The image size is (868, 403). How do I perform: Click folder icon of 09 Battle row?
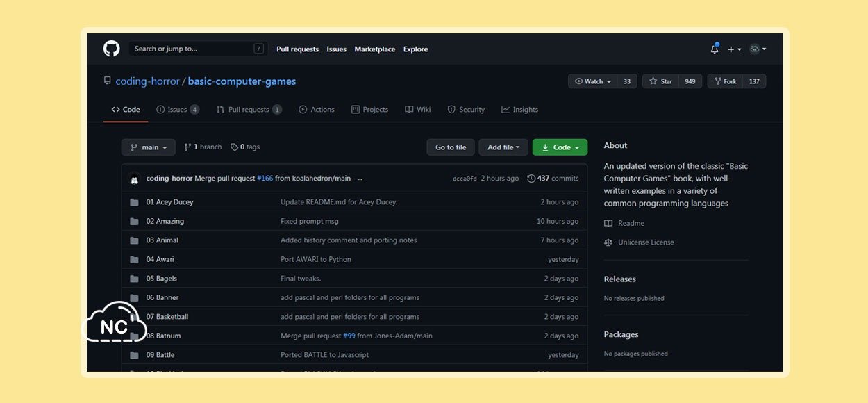[x=134, y=355]
